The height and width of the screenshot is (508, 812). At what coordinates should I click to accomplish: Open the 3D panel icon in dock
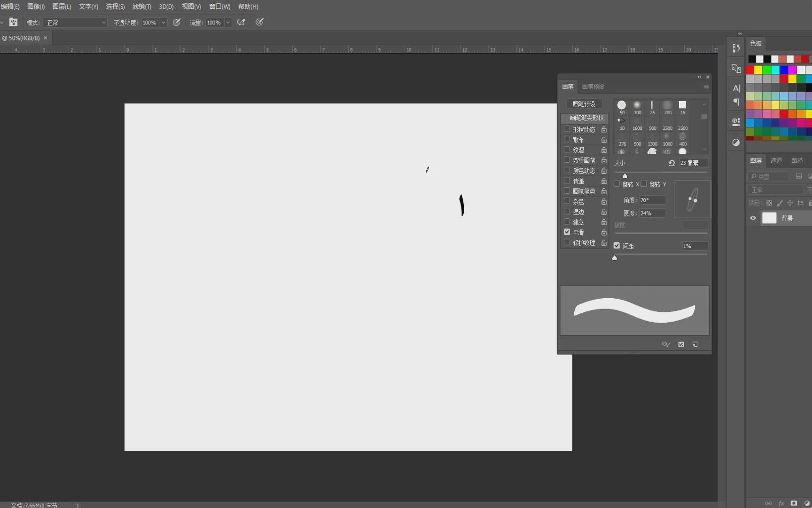[x=736, y=122]
